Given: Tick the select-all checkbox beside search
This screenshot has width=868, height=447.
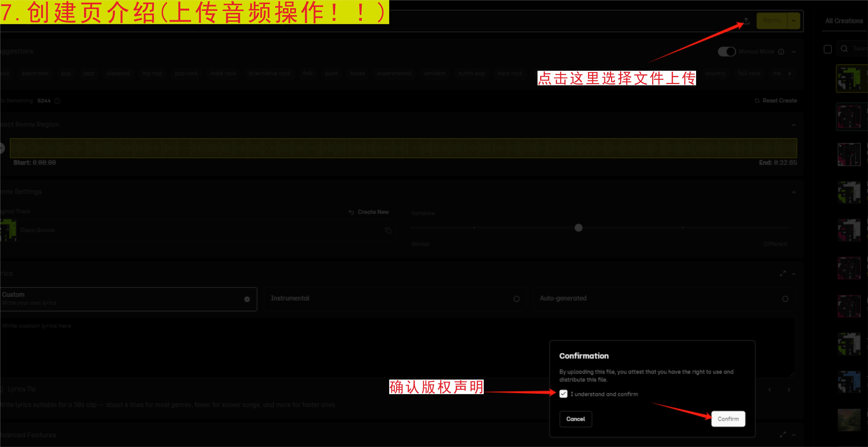Looking at the screenshot, I should [828, 49].
